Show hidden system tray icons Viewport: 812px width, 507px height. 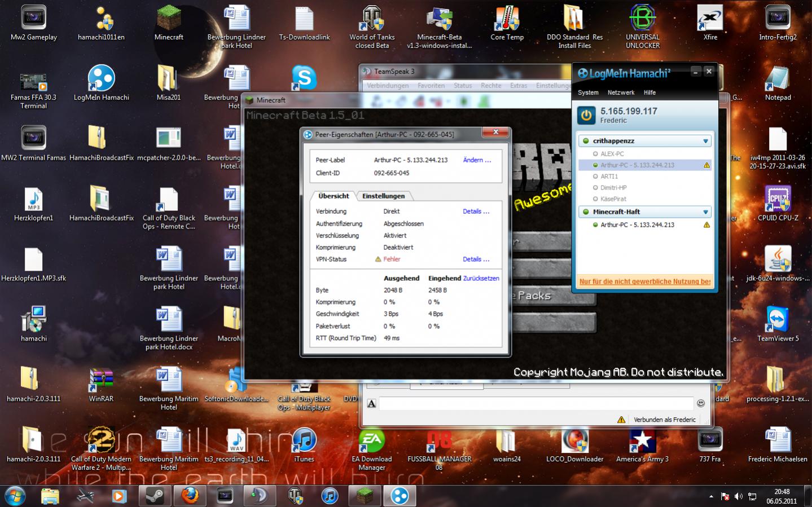tap(710, 496)
